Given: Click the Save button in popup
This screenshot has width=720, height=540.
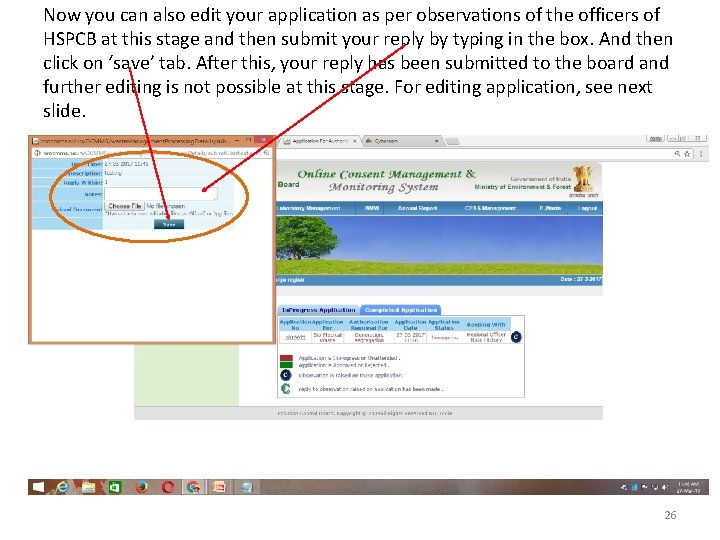Looking at the screenshot, I should click(x=169, y=224).
